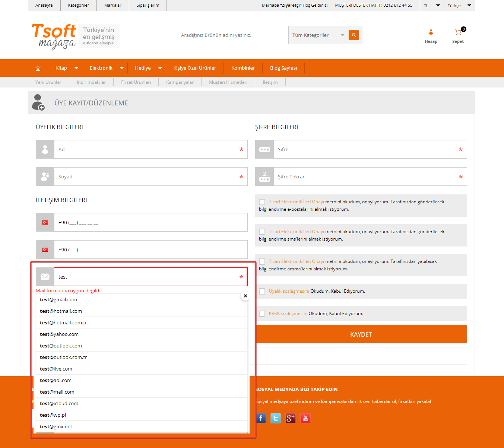504x448 pixels.
Task: Select test@live.com suggestion
Action: pos(142,369)
